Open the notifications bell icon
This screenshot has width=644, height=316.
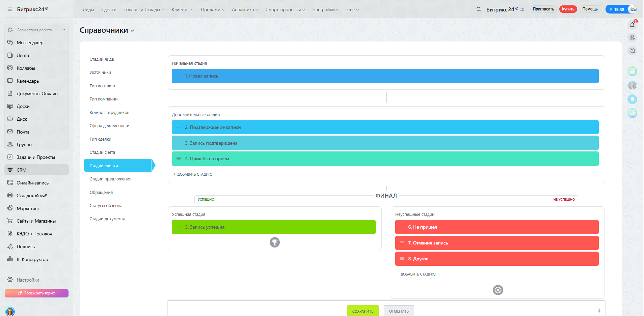click(632, 25)
